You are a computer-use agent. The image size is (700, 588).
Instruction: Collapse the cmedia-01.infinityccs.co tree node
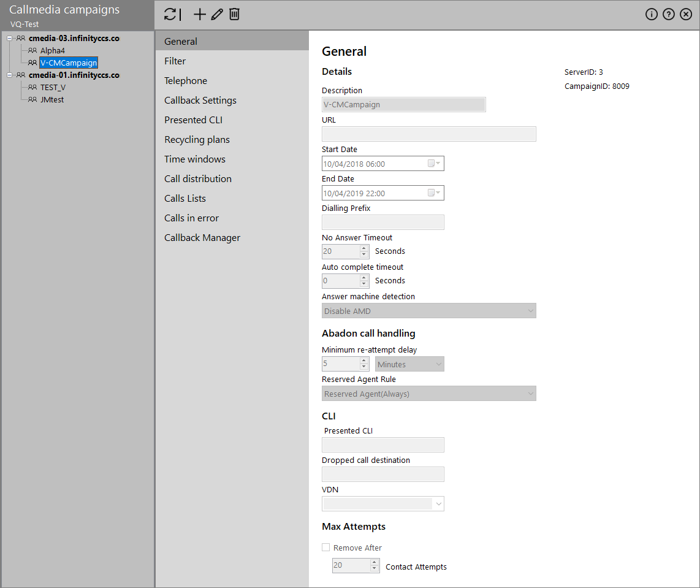(10, 75)
